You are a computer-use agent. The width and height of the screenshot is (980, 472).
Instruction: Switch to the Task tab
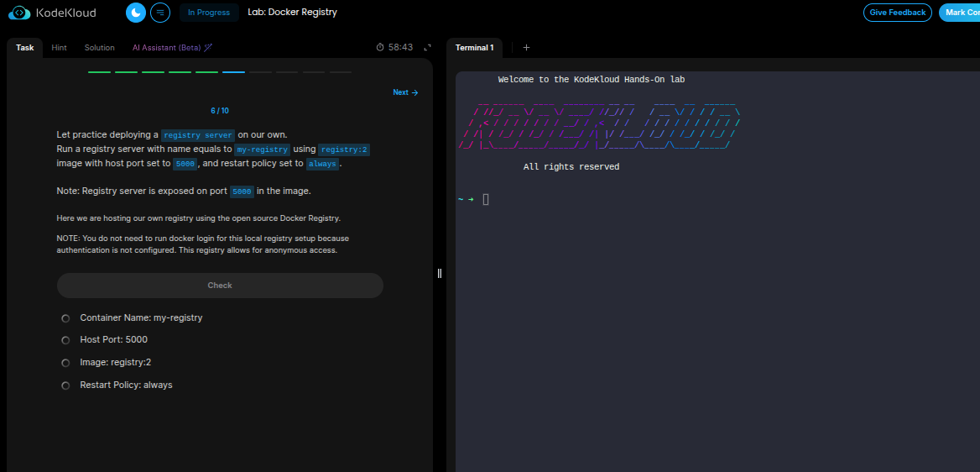(25, 48)
